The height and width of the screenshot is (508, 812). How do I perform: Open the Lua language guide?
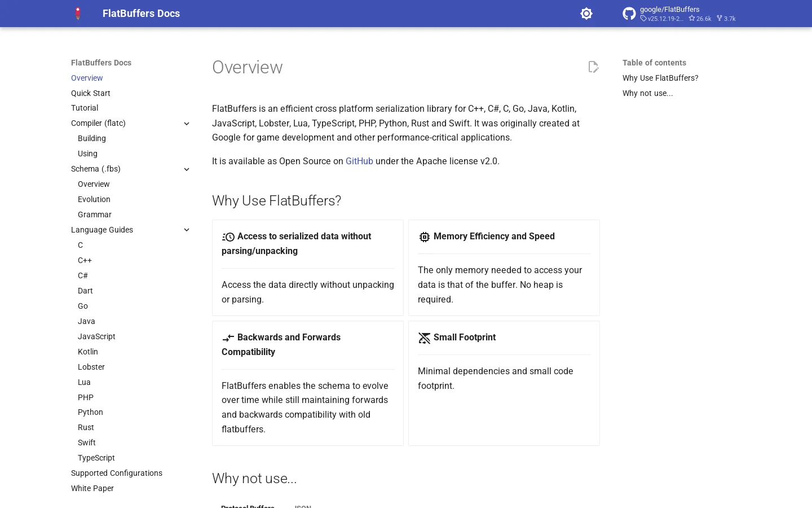click(x=84, y=382)
